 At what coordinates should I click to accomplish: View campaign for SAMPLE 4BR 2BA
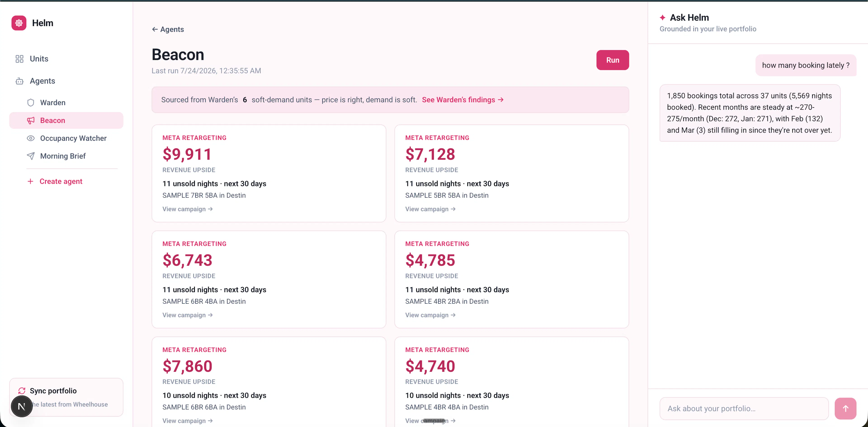(430, 315)
